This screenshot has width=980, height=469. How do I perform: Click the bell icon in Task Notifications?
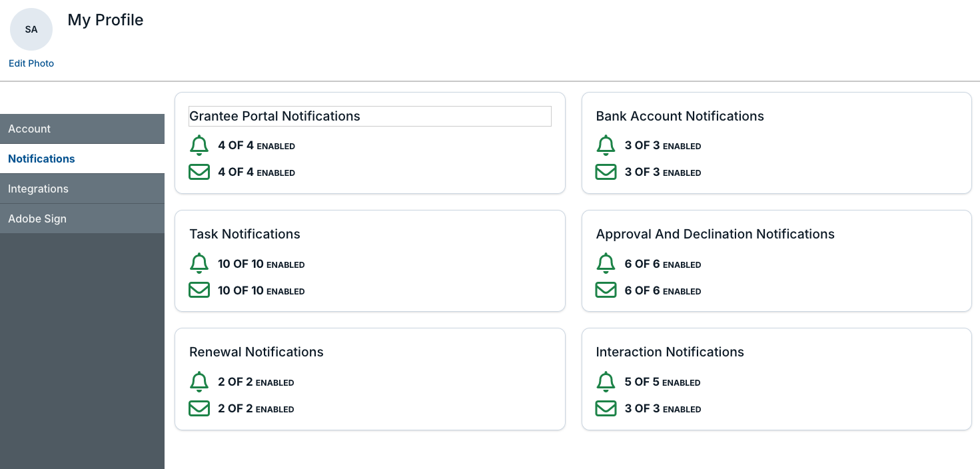point(199,264)
